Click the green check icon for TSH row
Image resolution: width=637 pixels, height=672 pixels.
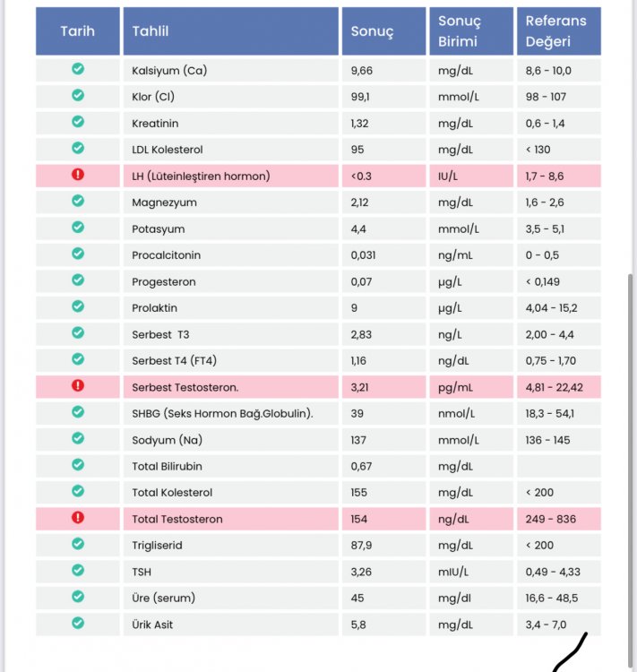(x=78, y=571)
